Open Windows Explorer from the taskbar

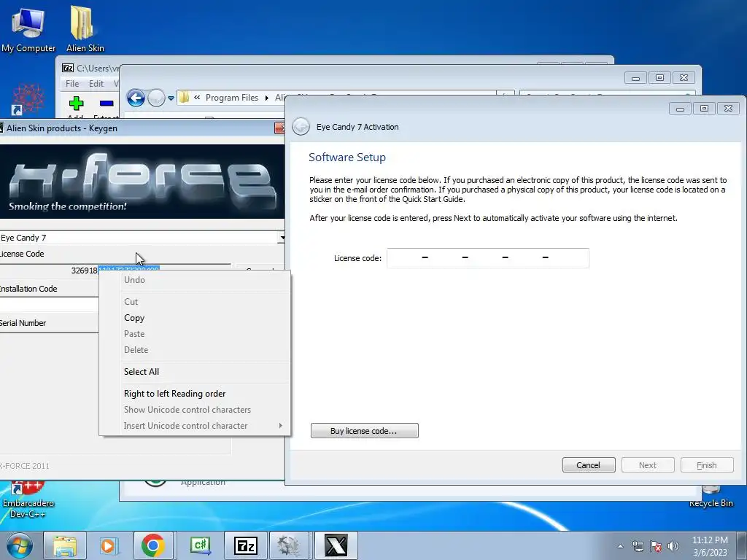click(65, 545)
